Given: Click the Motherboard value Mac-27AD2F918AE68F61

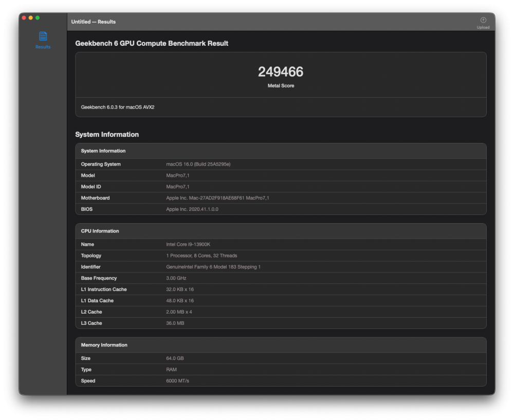Looking at the screenshot, I should pyautogui.click(x=217, y=198).
